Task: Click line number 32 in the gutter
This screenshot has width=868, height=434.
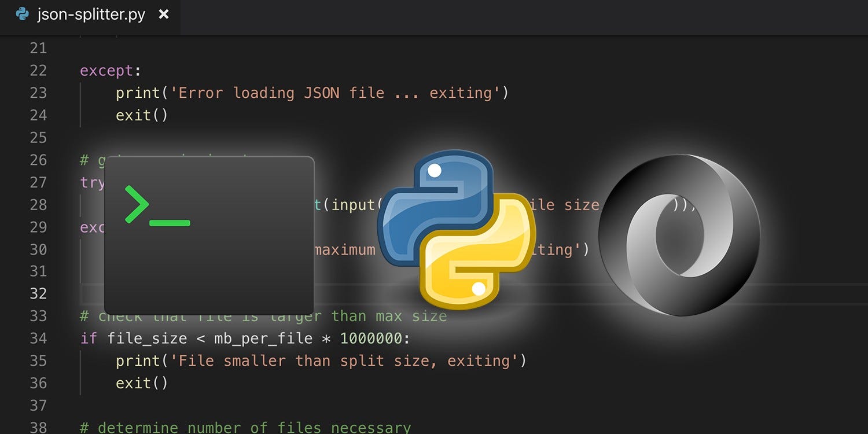Action: (x=38, y=293)
